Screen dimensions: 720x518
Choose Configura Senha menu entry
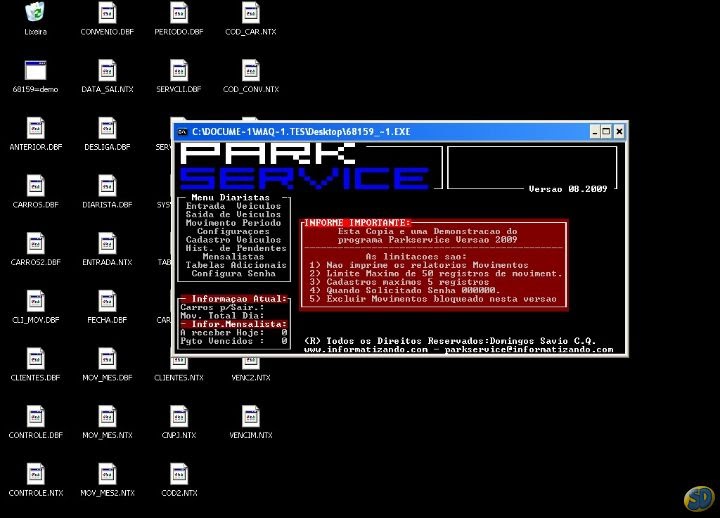233,273
